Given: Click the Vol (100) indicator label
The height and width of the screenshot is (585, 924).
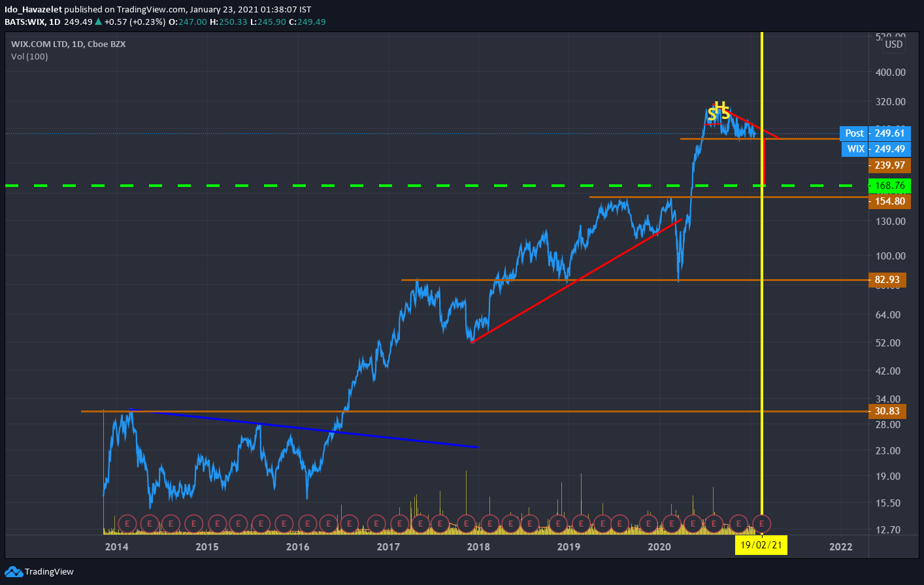Looking at the screenshot, I should point(29,56).
